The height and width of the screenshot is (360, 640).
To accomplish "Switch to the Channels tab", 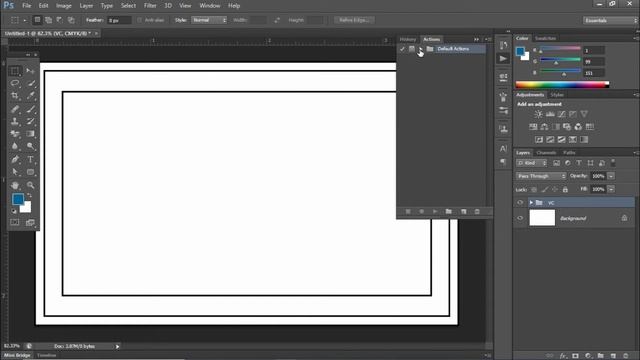I will pos(546,153).
